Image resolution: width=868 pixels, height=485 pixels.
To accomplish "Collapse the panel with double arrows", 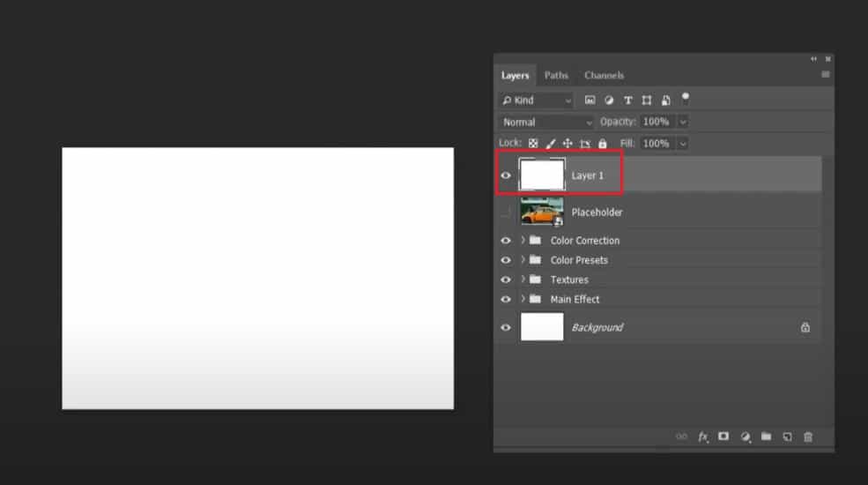I will (813, 59).
